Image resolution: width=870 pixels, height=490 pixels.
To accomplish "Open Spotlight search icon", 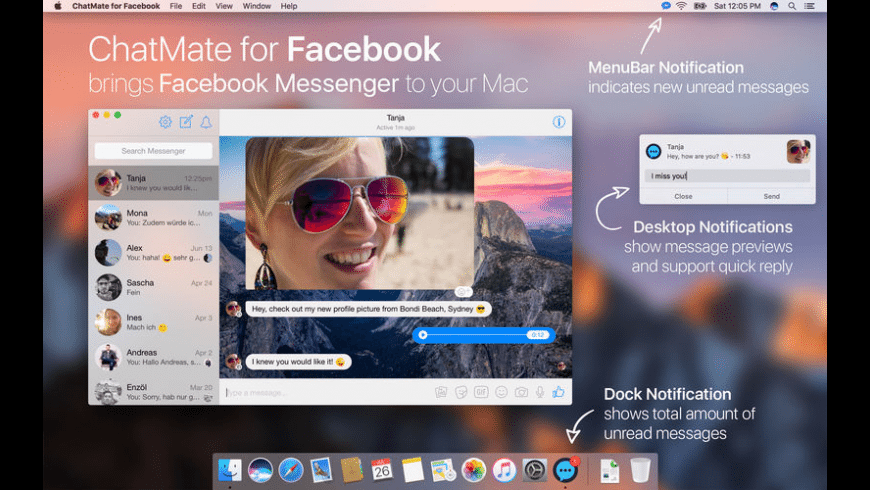I will coord(792,6).
